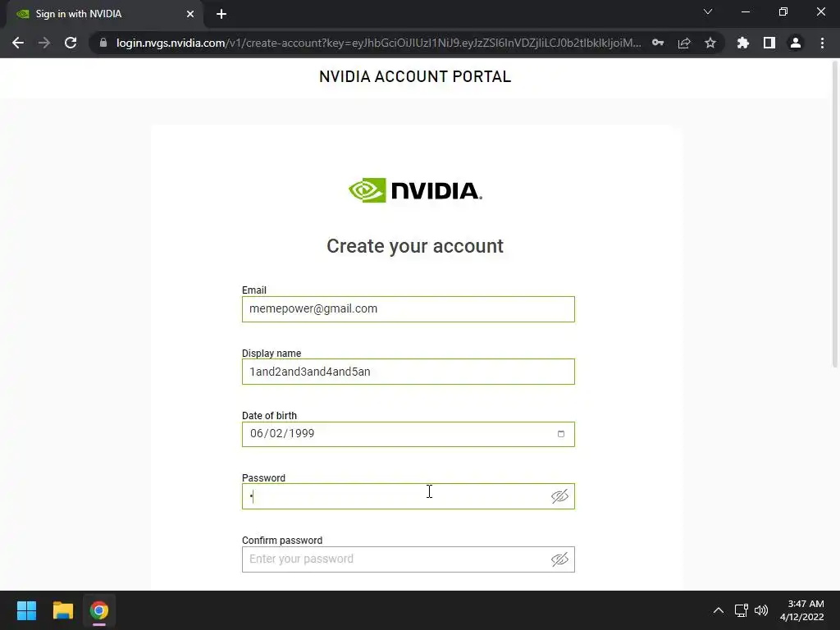The height and width of the screenshot is (630, 840).
Task: Click the Display name field
Action: [409, 372]
